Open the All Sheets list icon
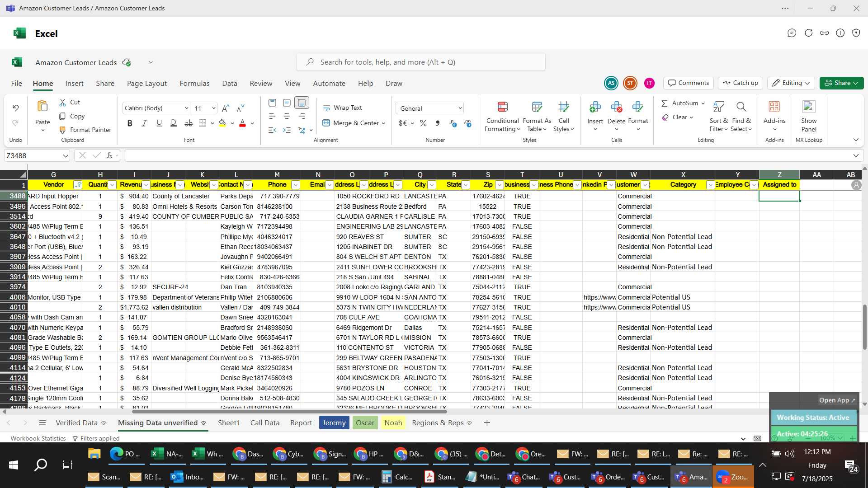Image resolution: width=868 pixels, height=488 pixels. tap(42, 423)
